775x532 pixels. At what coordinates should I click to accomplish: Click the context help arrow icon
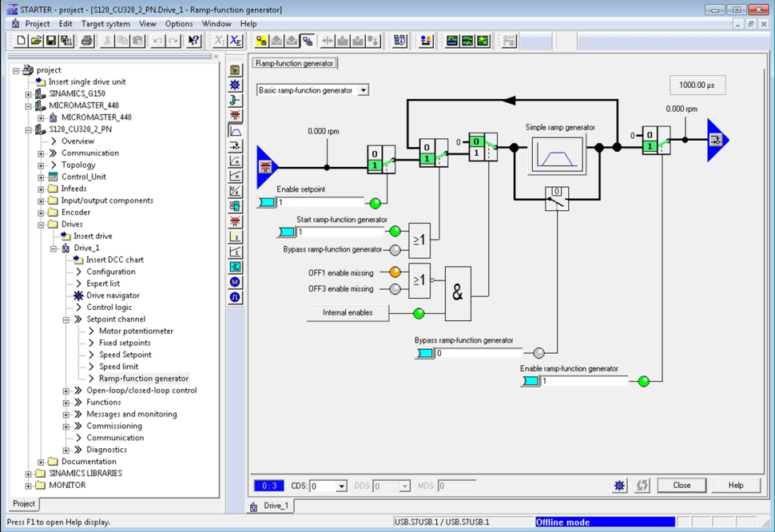tap(193, 41)
